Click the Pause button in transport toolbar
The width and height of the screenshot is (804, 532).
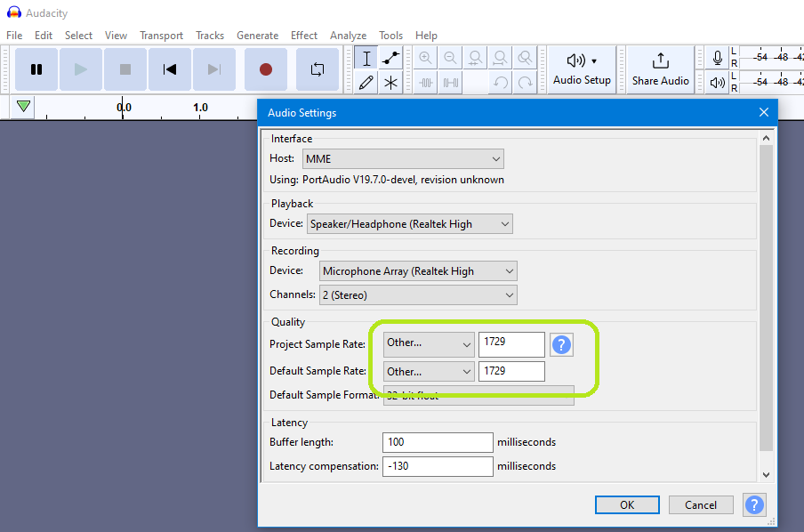[36, 69]
